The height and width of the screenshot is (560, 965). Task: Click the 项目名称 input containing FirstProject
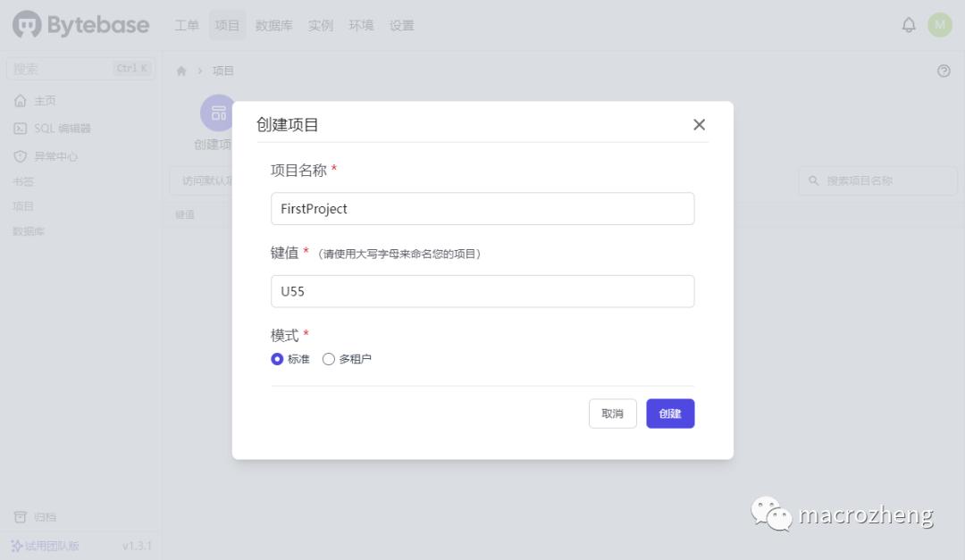click(482, 208)
